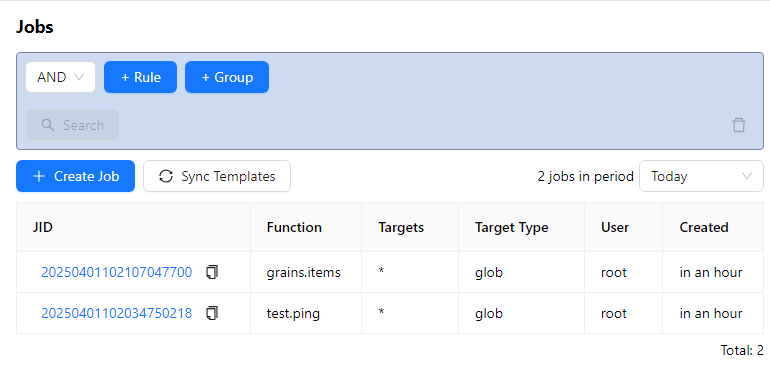This screenshot has width=770, height=373.
Task: Click Sync Templates button
Action: click(217, 176)
